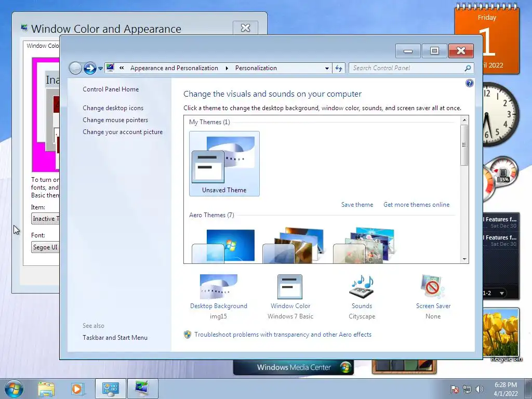
Task: Click Get more themes online link
Action: [x=416, y=205]
